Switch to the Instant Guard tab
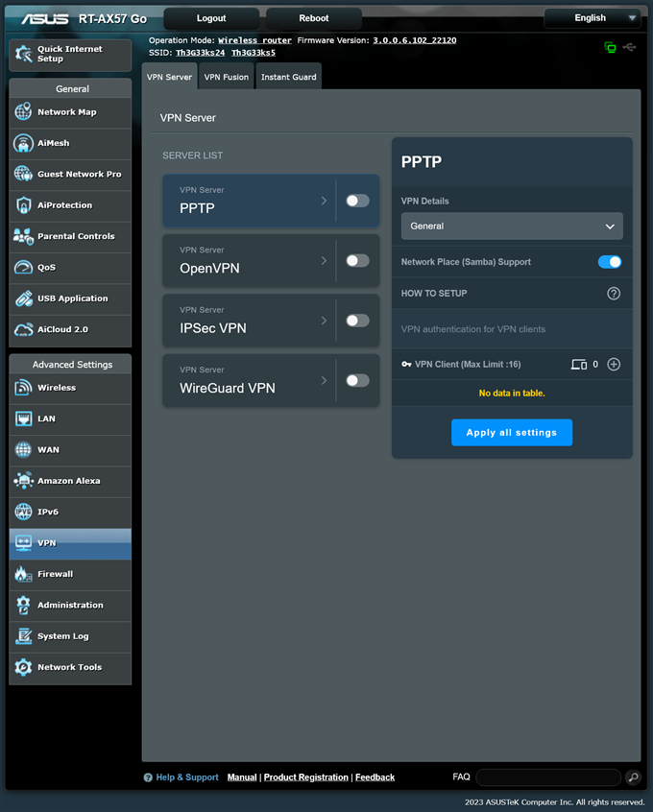This screenshot has height=812, width=653. (289, 77)
